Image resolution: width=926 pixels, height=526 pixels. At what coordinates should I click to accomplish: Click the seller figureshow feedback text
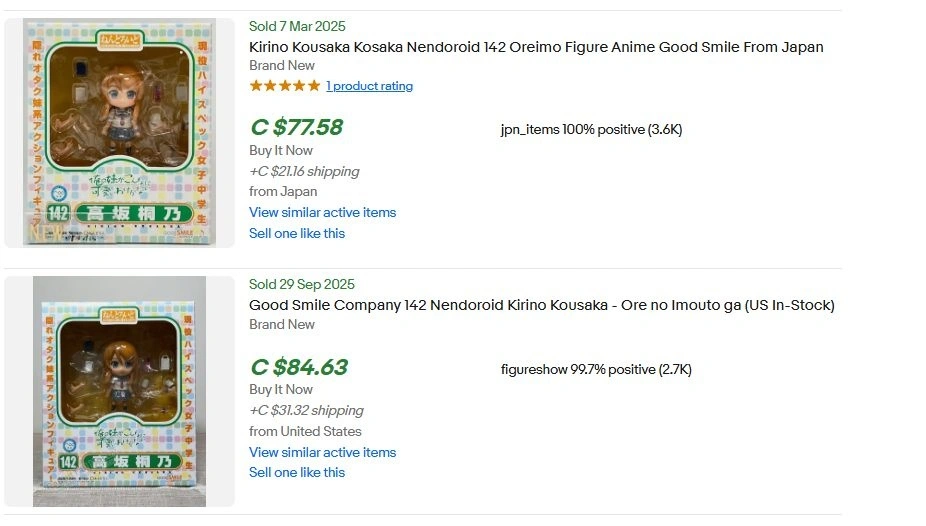tap(596, 369)
